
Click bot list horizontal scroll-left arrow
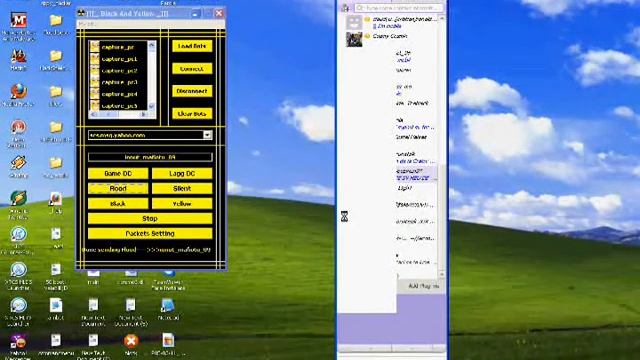point(93,115)
